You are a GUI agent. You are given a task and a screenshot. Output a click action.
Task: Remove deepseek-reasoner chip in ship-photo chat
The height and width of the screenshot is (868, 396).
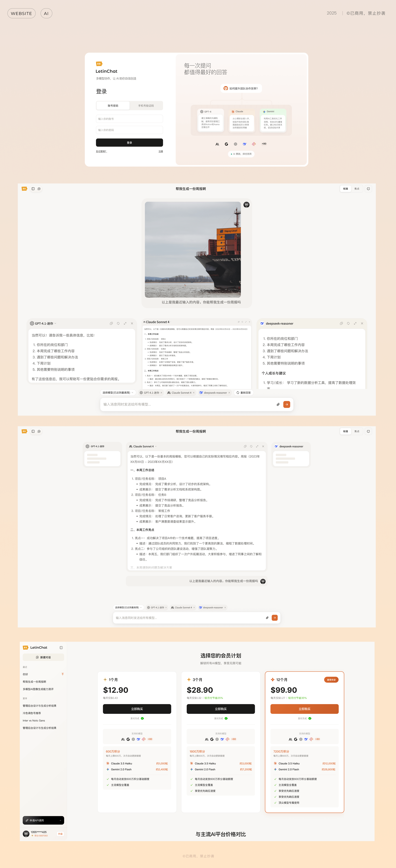pos(229,393)
